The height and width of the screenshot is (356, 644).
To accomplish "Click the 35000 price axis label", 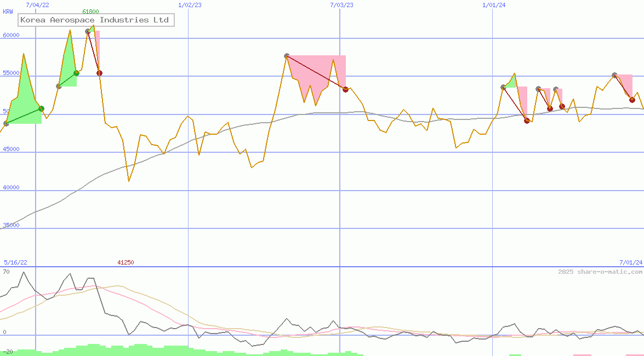I will [11, 225].
